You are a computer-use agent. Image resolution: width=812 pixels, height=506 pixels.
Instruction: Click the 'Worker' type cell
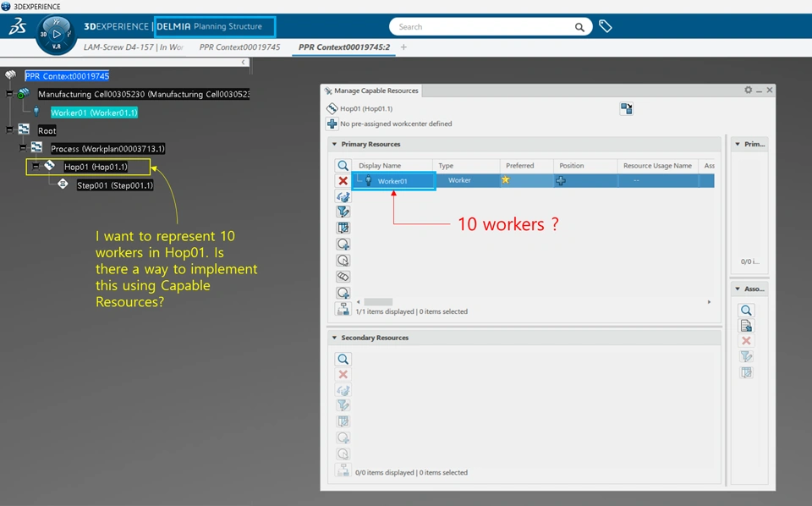coord(459,180)
